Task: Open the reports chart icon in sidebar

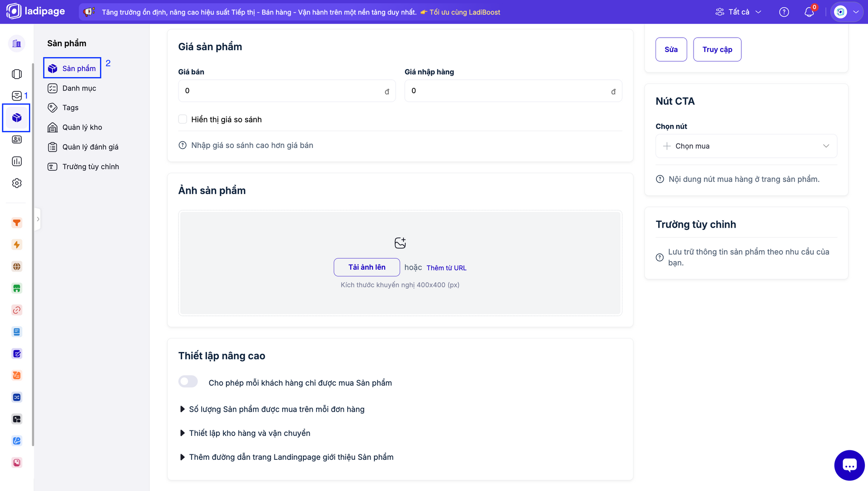Action: tap(17, 162)
